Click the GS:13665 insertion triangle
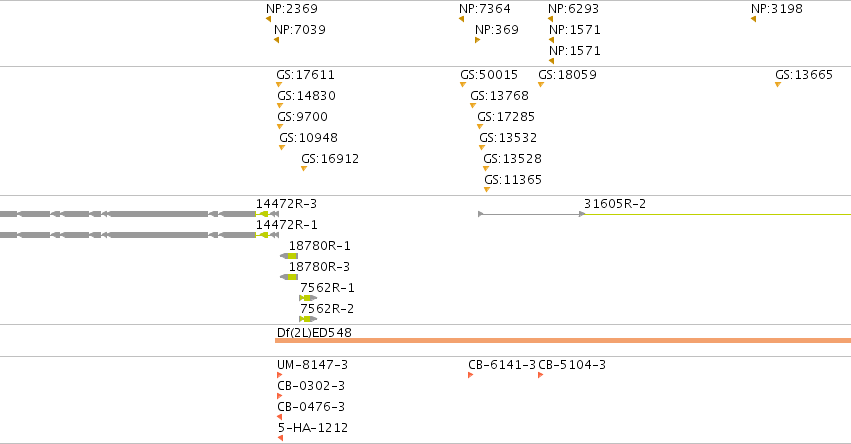 pos(778,85)
